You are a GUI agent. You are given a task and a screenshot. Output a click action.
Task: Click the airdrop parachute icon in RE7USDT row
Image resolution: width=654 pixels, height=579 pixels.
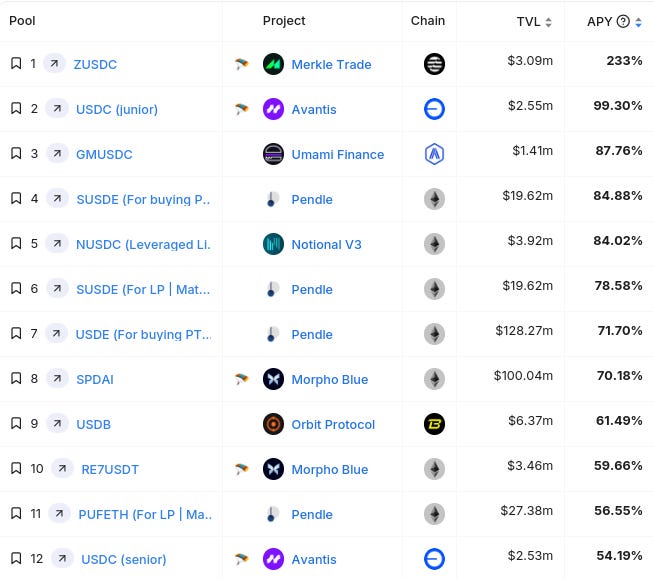pos(241,469)
